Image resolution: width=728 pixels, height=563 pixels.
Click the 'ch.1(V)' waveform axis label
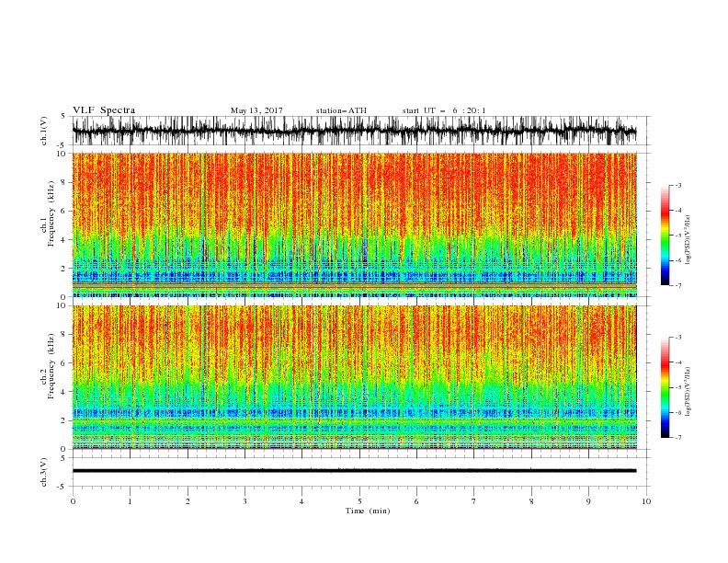44,131
